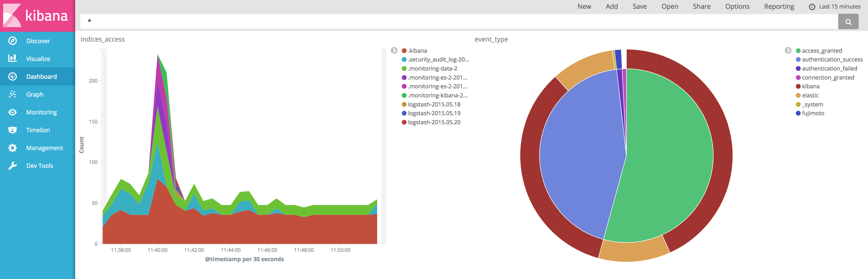Click the Timelion mask icon

[12, 130]
